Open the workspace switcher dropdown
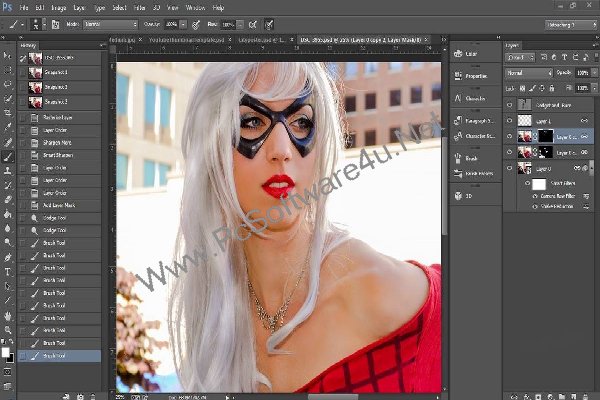 (x=570, y=25)
